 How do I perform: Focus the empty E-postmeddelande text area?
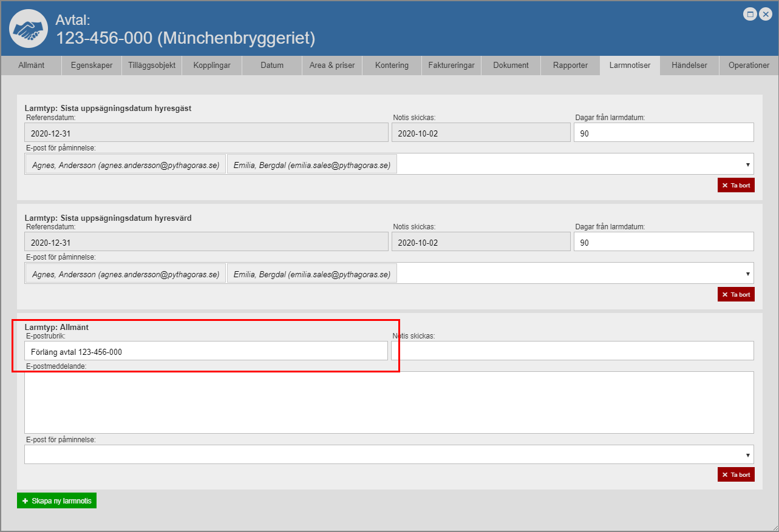click(x=389, y=402)
